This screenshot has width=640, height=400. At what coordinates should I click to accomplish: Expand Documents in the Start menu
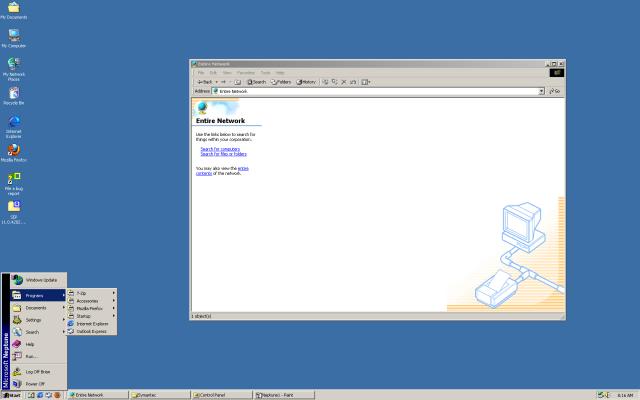38,308
